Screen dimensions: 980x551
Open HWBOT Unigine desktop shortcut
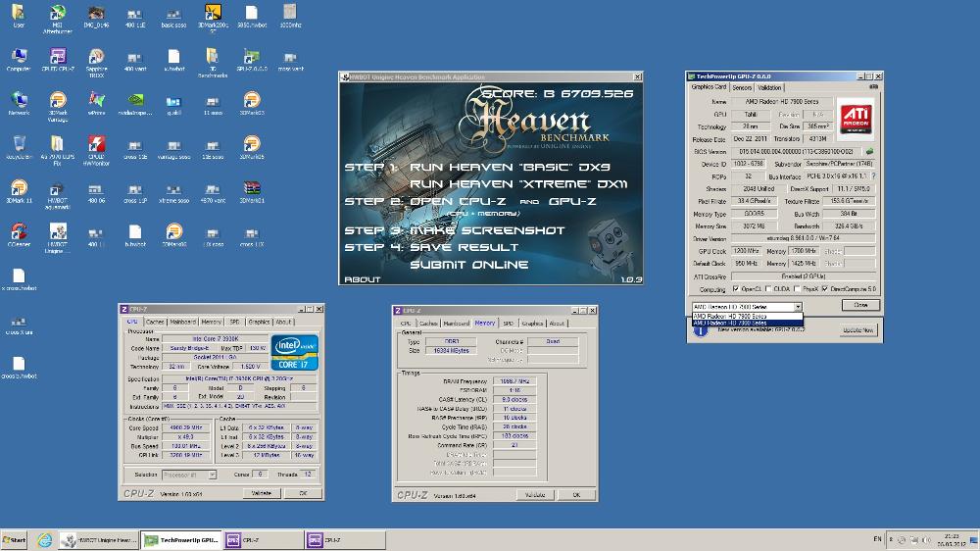coord(58,238)
